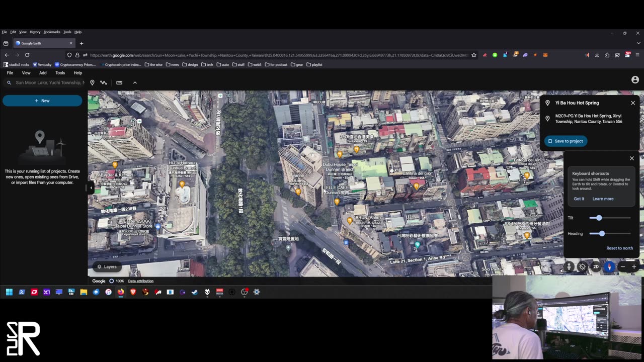Viewport: 644px width, 362px height.
Task: Open the tech bookmarks folder
Action: click(x=207, y=64)
